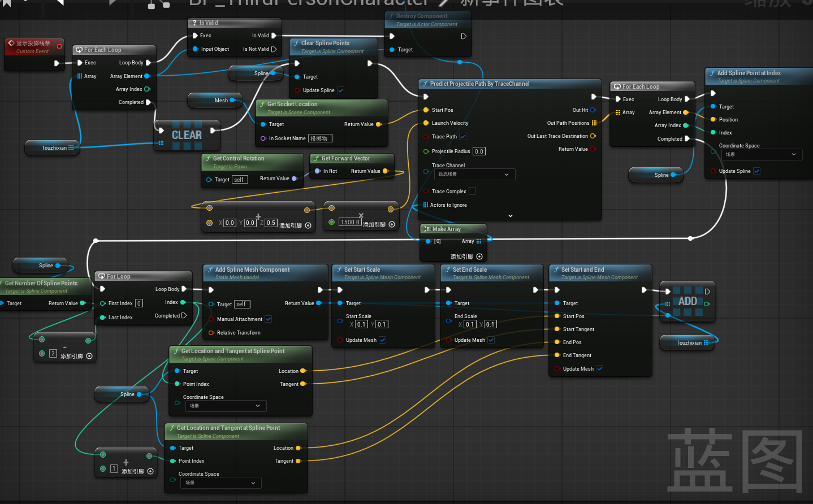Click the Destroy Component exec output pin
This screenshot has height=504, width=813.
(464, 36)
